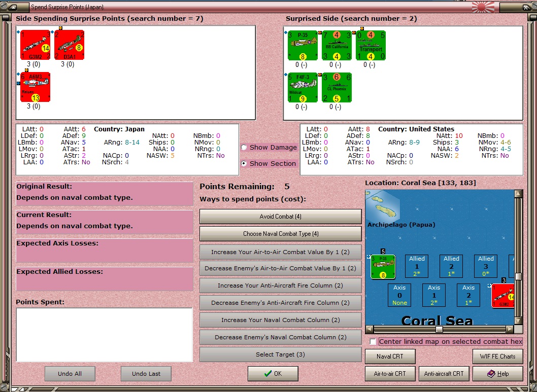
Task: Confirm with the OK button
Action: point(273,374)
